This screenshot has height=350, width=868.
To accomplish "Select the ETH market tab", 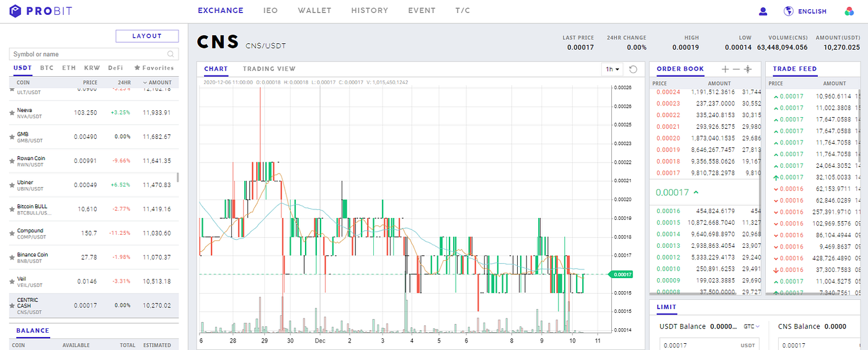I will 69,68.
